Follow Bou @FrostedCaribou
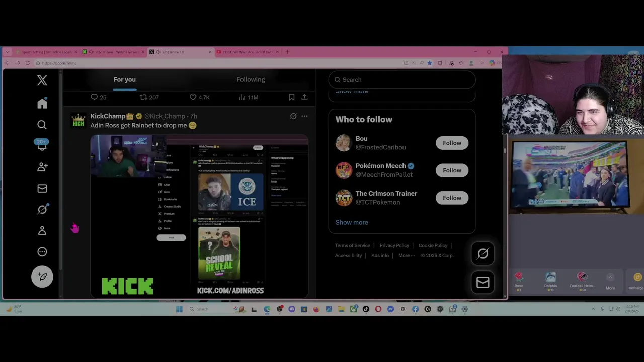Viewport: 644px width, 362px height. click(452, 143)
